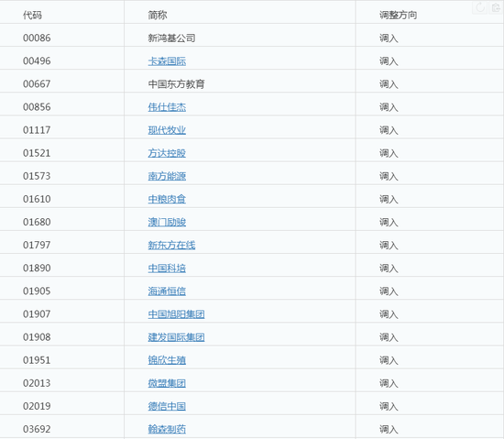
Task: Click the 中国科培 link
Action: (x=167, y=268)
